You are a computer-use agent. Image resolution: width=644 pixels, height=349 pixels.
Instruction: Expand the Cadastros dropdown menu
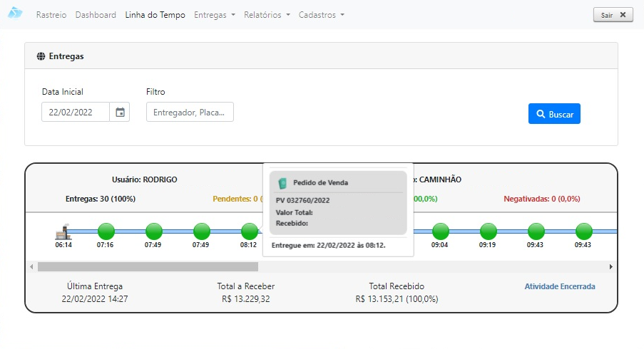click(321, 15)
